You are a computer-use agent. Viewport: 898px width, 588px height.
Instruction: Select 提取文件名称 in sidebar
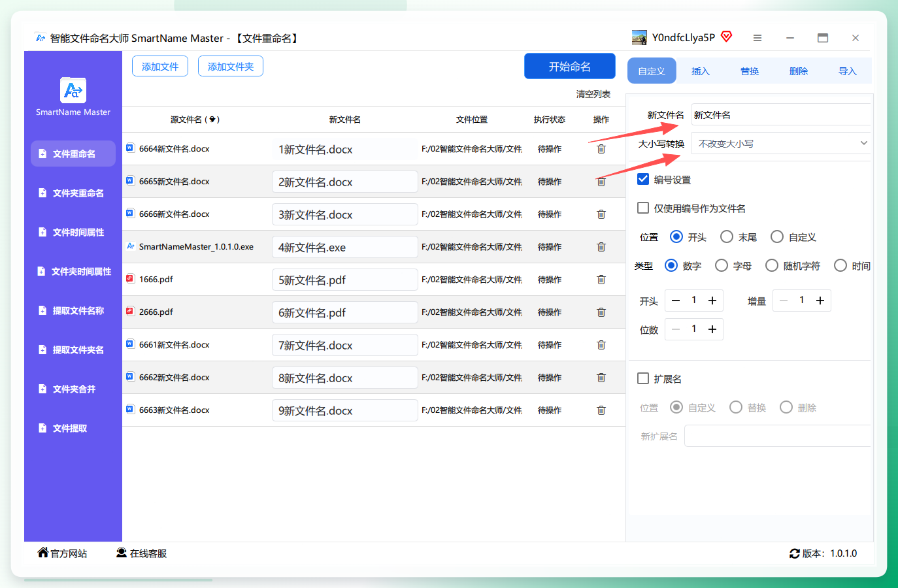tap(73, 310)
